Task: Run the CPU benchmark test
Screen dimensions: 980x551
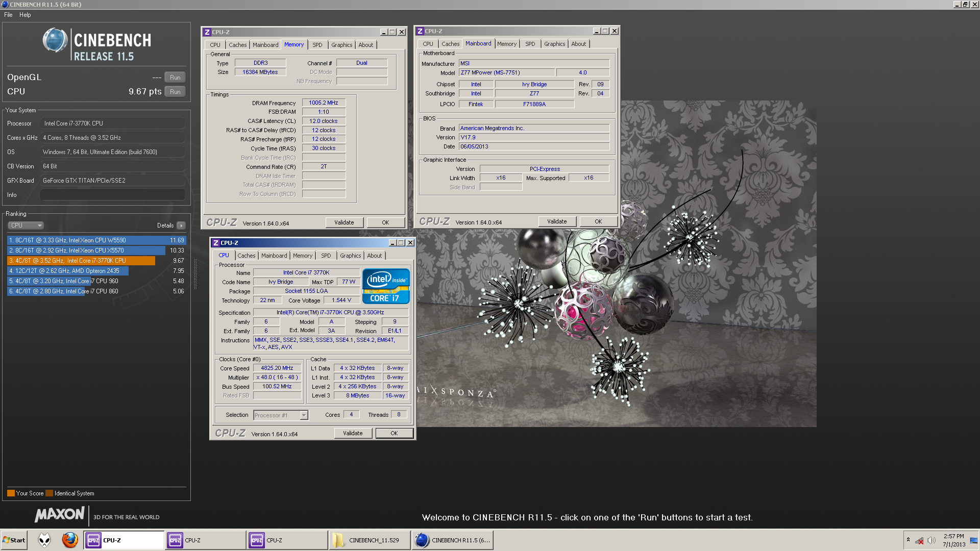Action: click(175, 92)
